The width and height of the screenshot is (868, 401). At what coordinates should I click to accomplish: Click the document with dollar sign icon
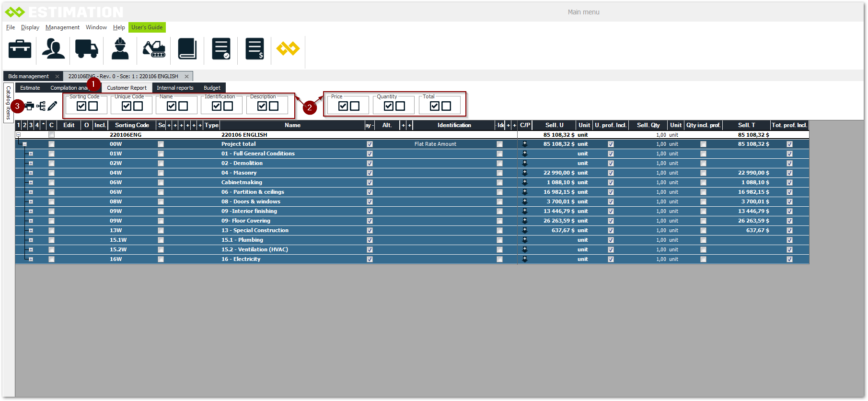click(255, 49)
